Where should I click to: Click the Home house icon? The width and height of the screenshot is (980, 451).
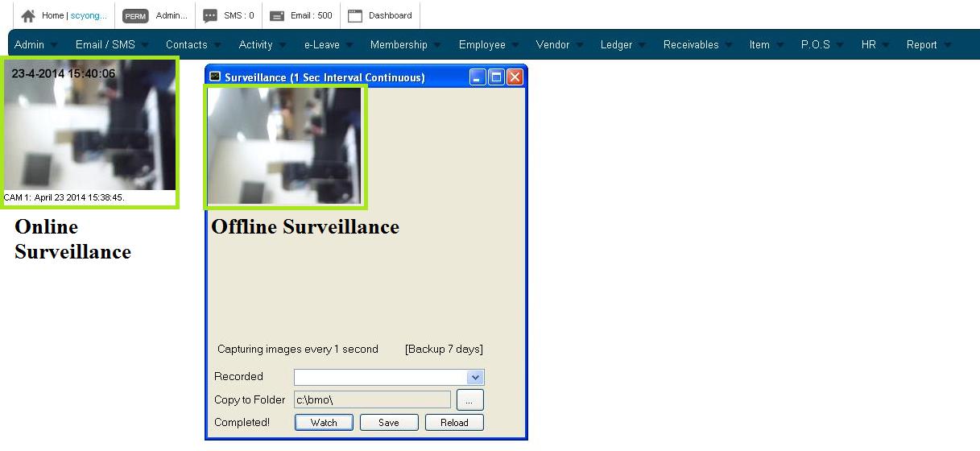(x=28, y=16)
